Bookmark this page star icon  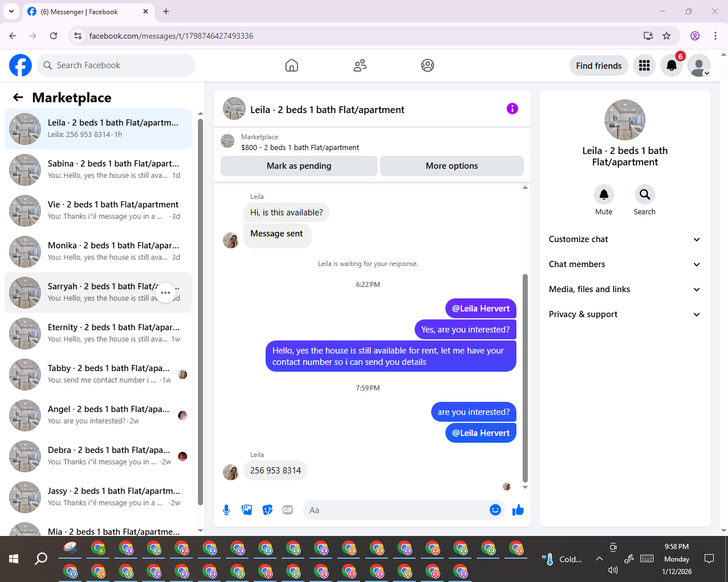pyautogui.click(x=667, y=36)
